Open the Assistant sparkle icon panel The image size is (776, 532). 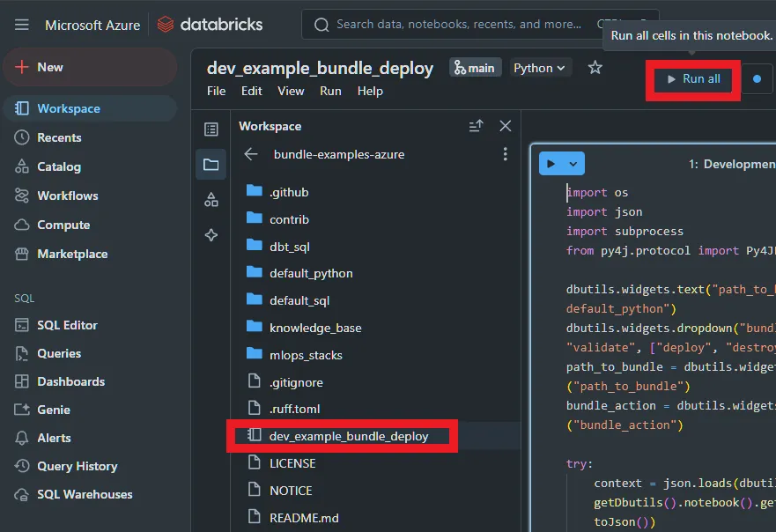(x=211, y=235)
